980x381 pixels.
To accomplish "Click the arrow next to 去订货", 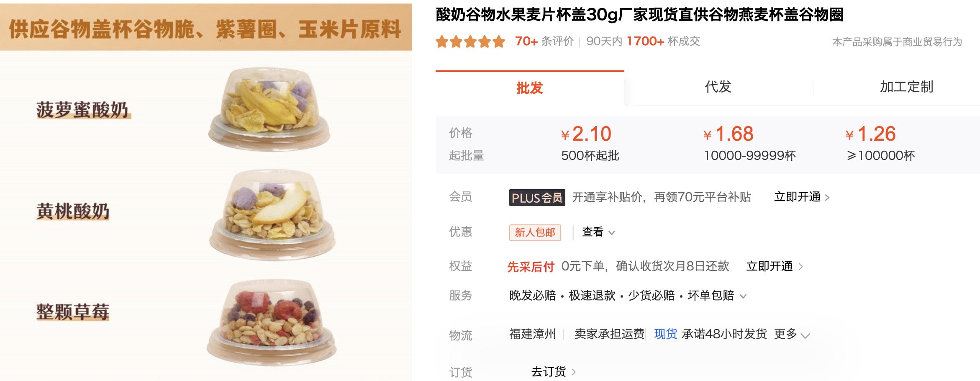I will point(574,372).
